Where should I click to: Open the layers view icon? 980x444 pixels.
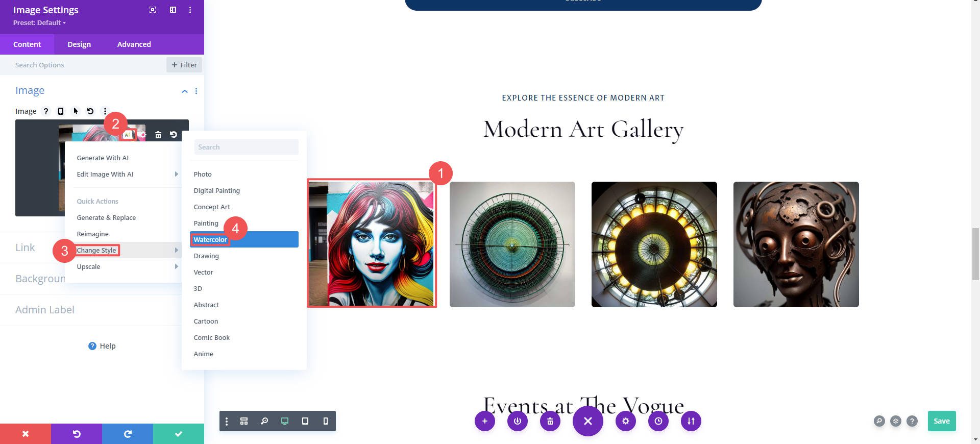pos(895,421)
